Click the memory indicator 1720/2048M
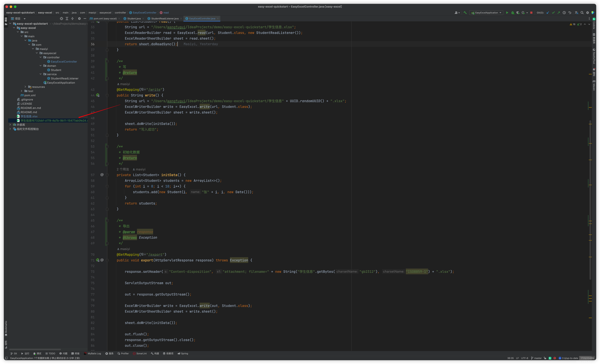The image size is (600, 364). pos(587,358)
